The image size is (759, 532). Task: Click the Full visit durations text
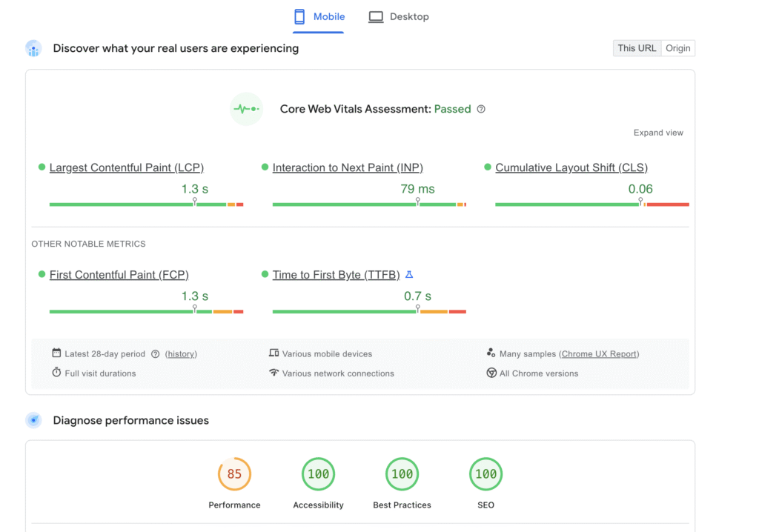point(100,373)
